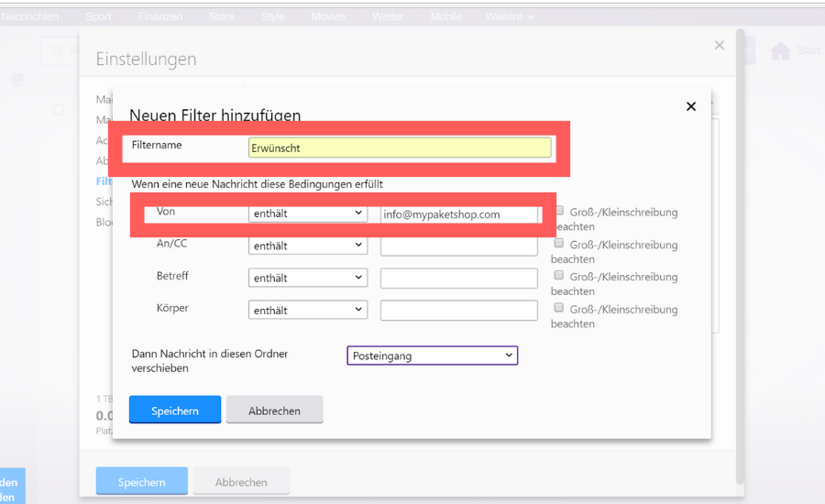Click the Filtername text field
825x504 pixels.
click(400, 148)
